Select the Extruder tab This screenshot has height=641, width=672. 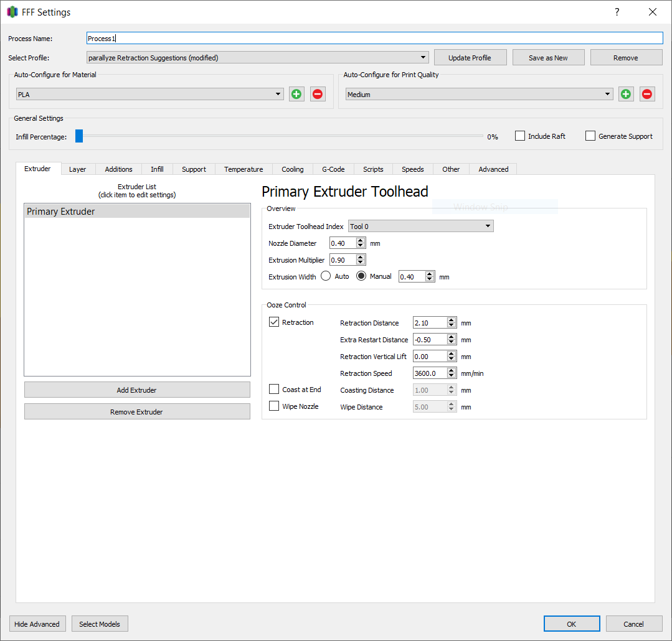click(38, 169)
